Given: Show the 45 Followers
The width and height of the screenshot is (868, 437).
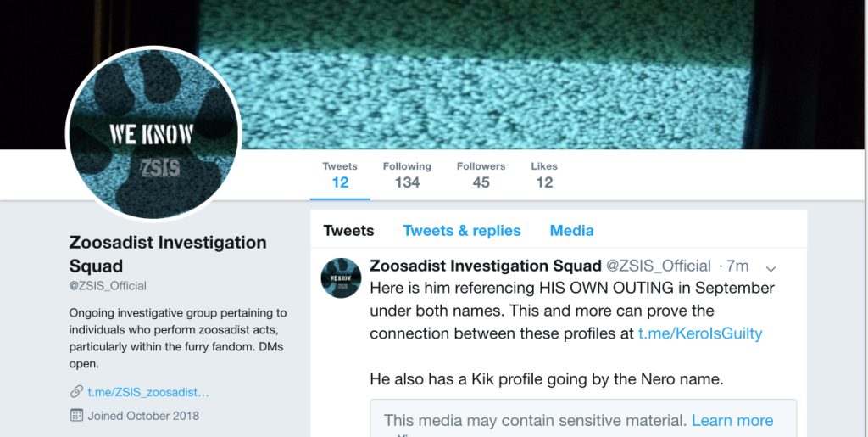Looking at the screenshot, I should coord(481,175).
